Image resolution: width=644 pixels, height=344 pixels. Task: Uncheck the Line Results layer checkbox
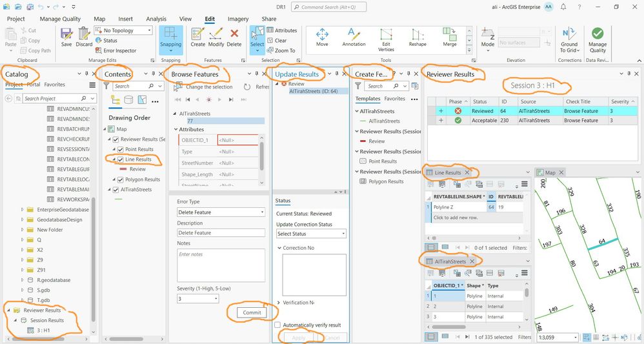click(x=120, y=159)
